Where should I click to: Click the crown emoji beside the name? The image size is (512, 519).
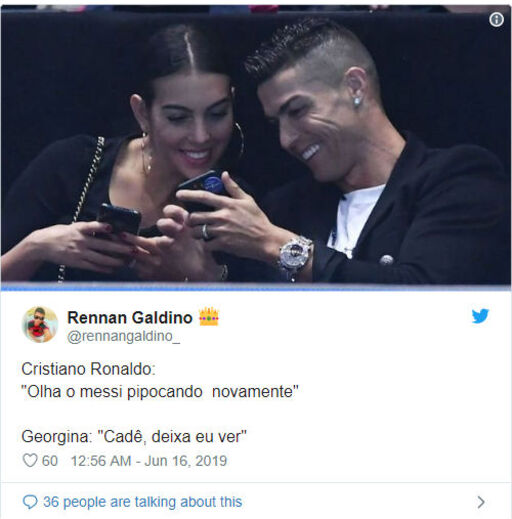coord(209,316)
